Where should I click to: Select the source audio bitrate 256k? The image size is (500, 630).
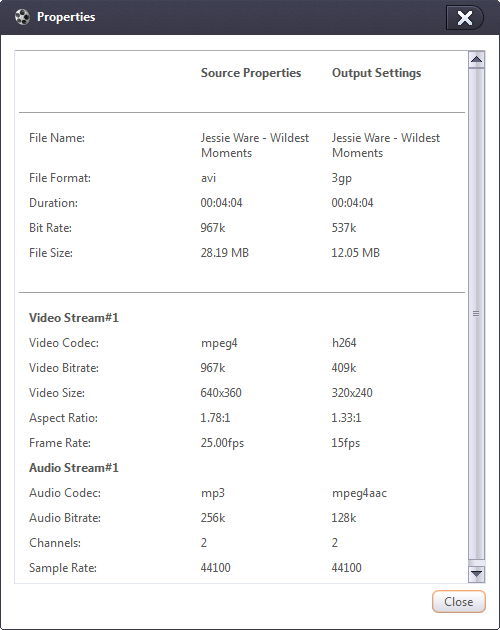point(213,518)
